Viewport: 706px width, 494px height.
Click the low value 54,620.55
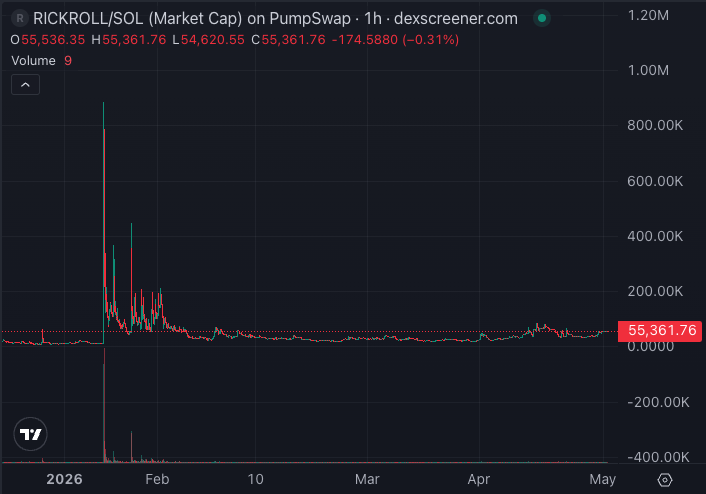[213, 40]
